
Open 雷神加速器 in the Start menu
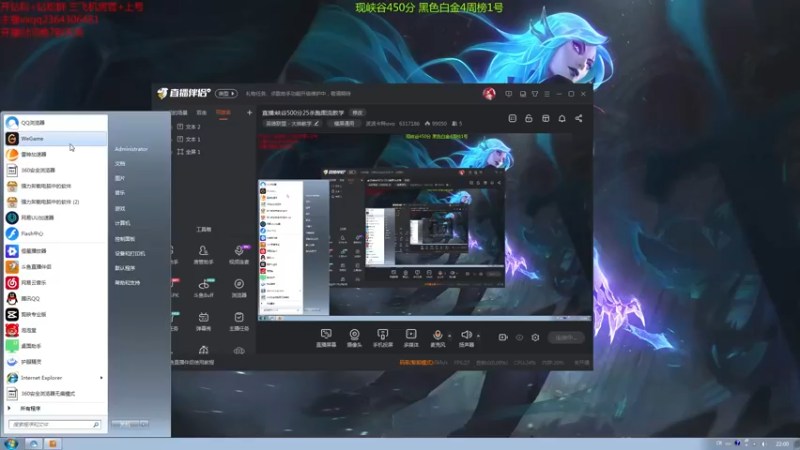(56, 154)
